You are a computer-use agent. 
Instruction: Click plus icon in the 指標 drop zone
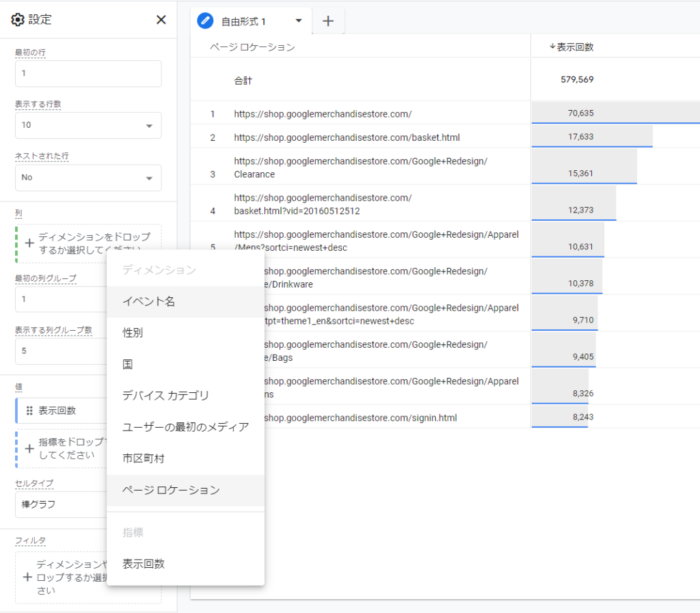pos(29,448)
